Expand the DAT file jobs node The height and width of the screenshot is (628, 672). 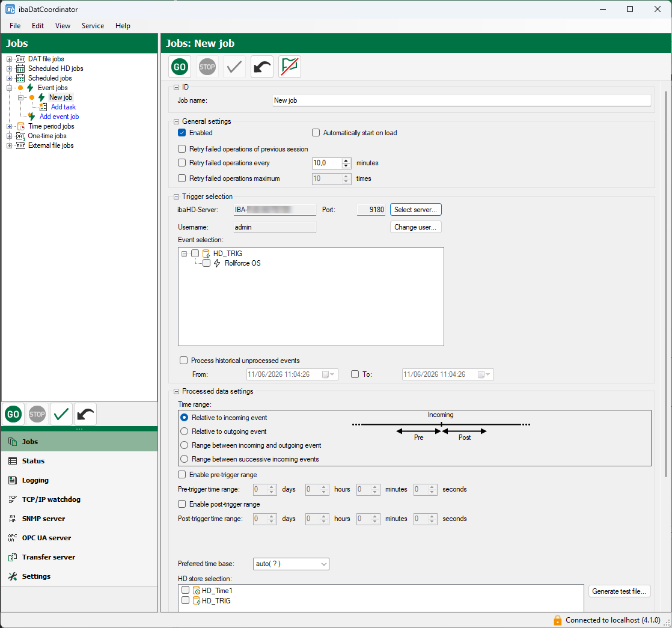pyautogui.click(x=9, y=59)
